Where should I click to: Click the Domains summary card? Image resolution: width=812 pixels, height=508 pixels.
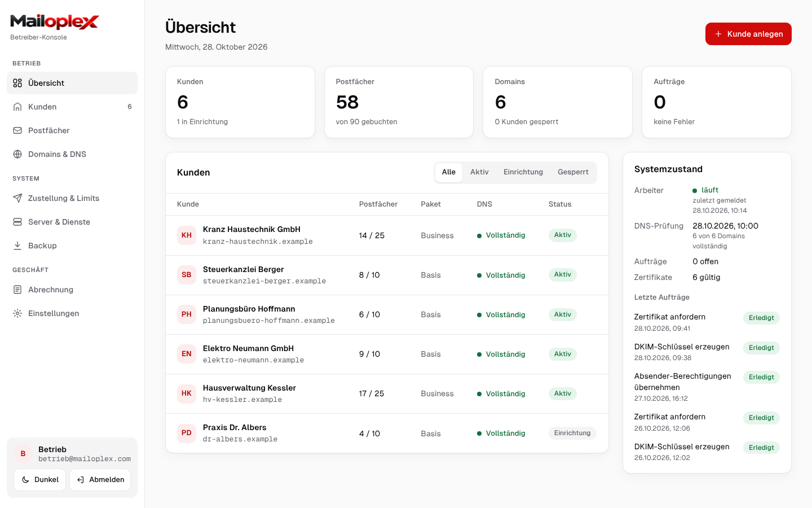(558, 102)
